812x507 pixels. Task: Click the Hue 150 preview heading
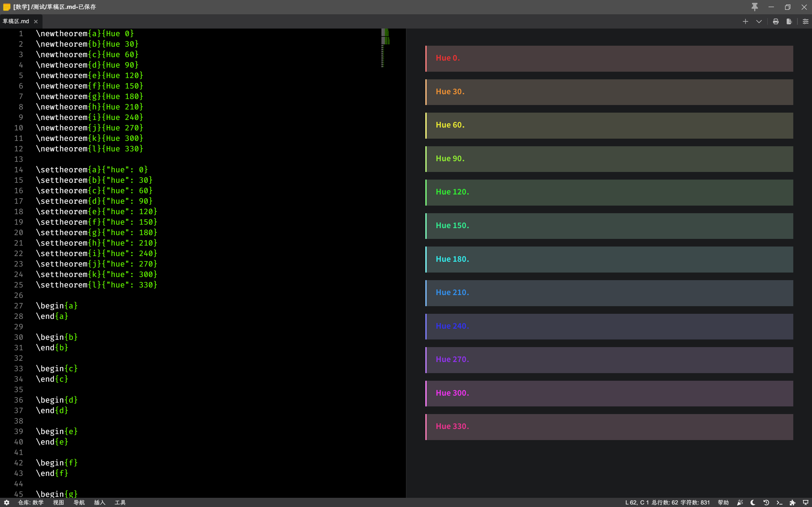pyautogui.click(x=452, y=225)
